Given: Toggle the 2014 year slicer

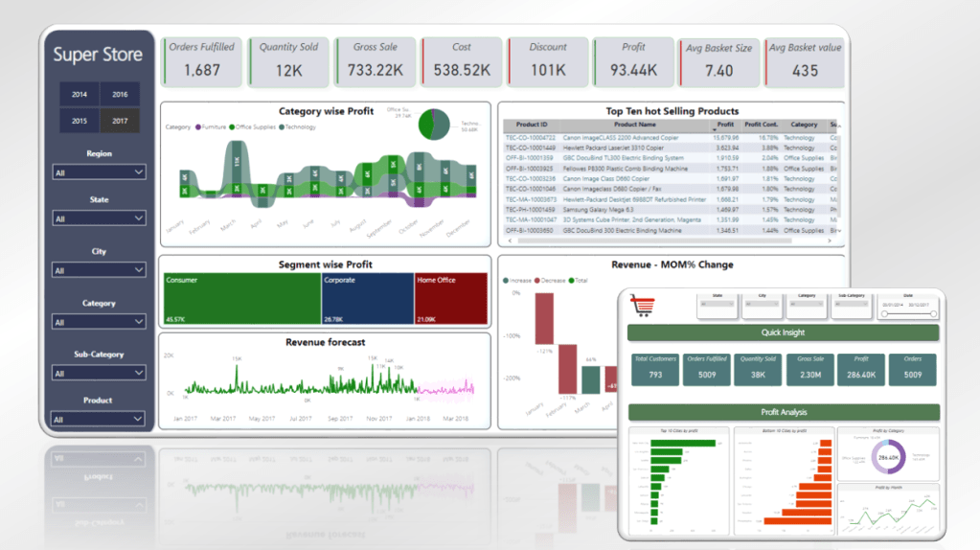Looking at the screenshot, I should [80, 95].
